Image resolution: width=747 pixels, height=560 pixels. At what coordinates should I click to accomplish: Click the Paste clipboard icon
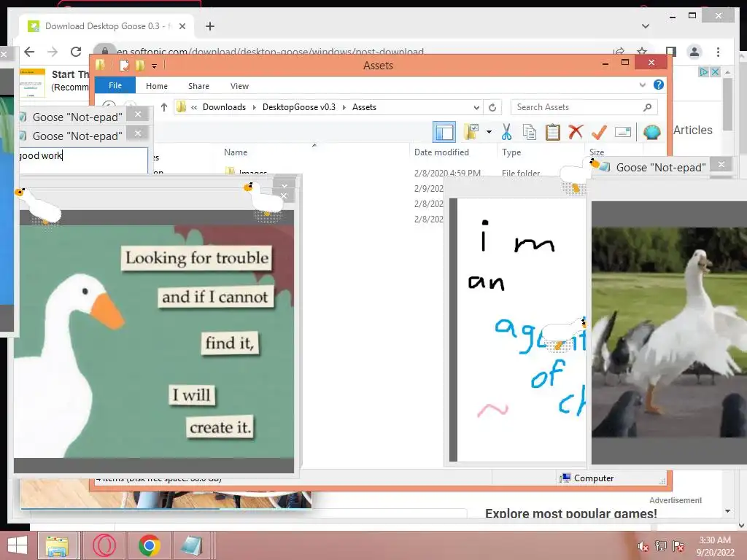553,132
